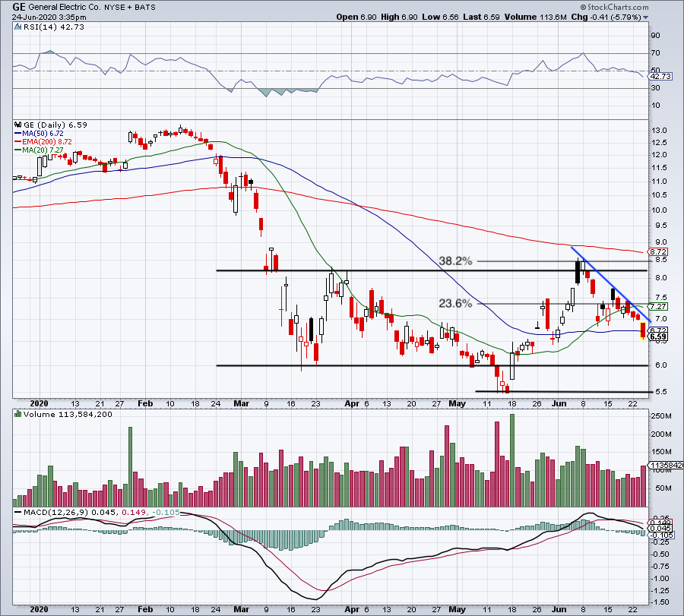The image size is (684, 616).
Task: Click the short support line at 5.5
Action: [x=565, y=391]
